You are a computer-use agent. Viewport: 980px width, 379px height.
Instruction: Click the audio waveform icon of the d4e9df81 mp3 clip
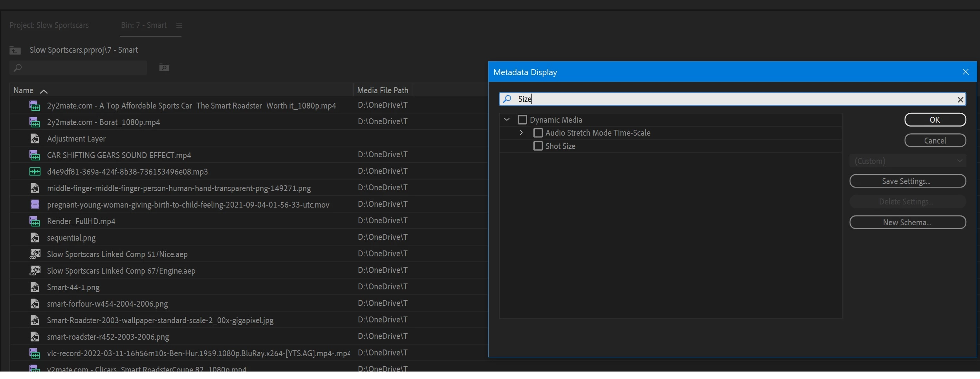coord(35,172)
